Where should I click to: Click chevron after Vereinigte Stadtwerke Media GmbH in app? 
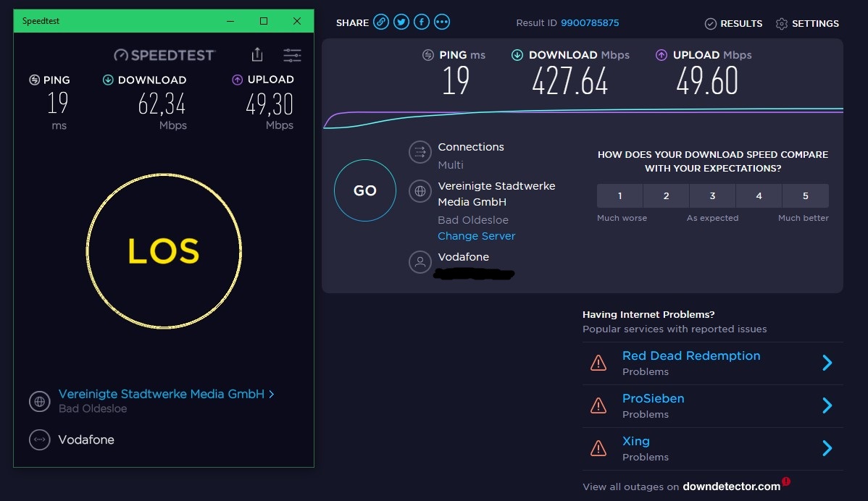(x=271, y=395)
